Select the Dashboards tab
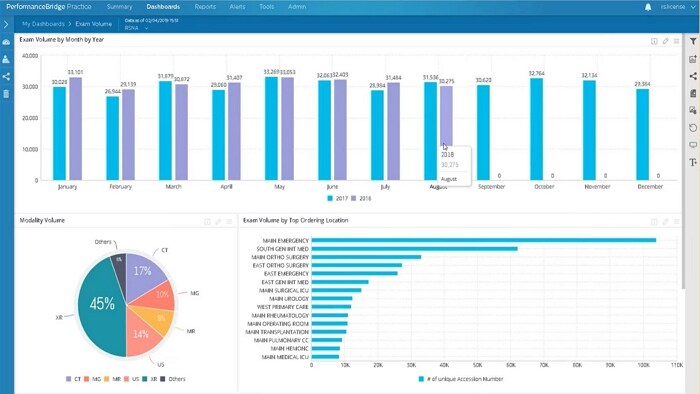 point(163,7)
